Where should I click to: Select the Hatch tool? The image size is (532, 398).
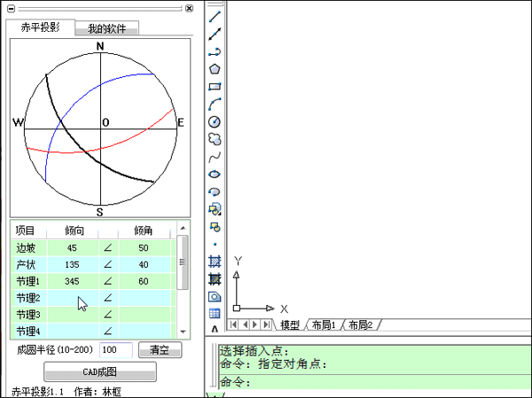tap(214, 261)
